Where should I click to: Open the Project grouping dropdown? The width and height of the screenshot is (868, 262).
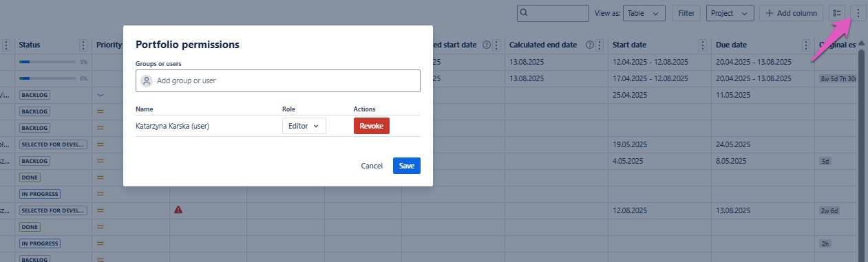click(x=730, y=13)
